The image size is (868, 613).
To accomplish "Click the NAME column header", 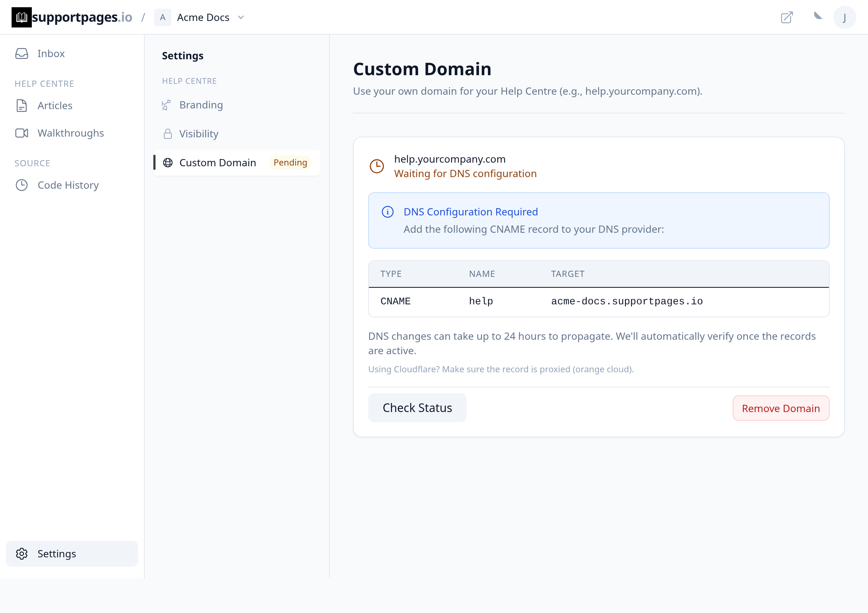I will pyautogui.click(x=482, y=274).
